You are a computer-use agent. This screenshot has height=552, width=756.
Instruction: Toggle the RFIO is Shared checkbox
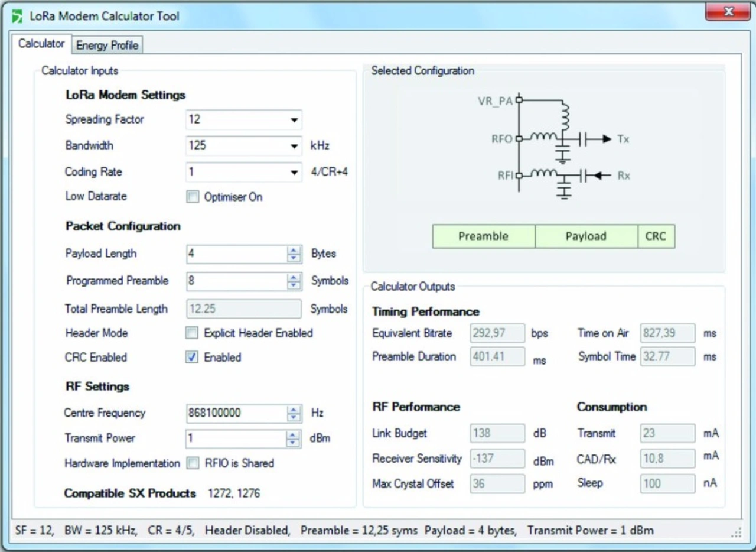click(x=193, y=463)
